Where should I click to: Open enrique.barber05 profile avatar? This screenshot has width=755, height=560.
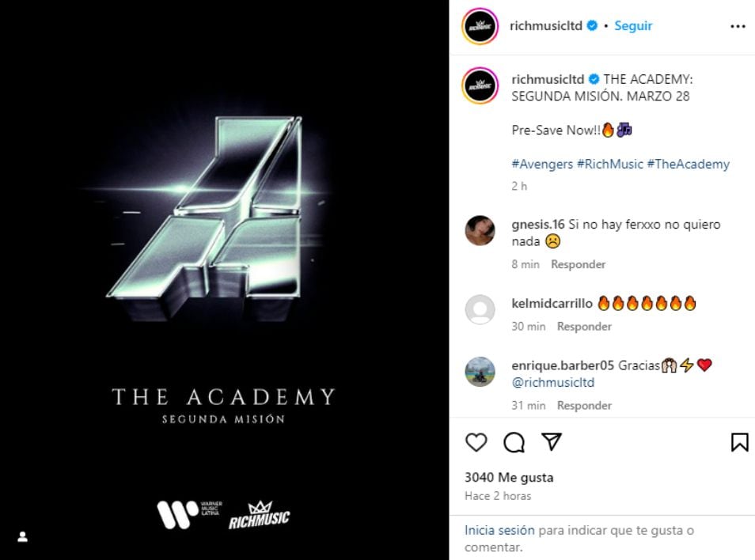[x=480, y=372]
